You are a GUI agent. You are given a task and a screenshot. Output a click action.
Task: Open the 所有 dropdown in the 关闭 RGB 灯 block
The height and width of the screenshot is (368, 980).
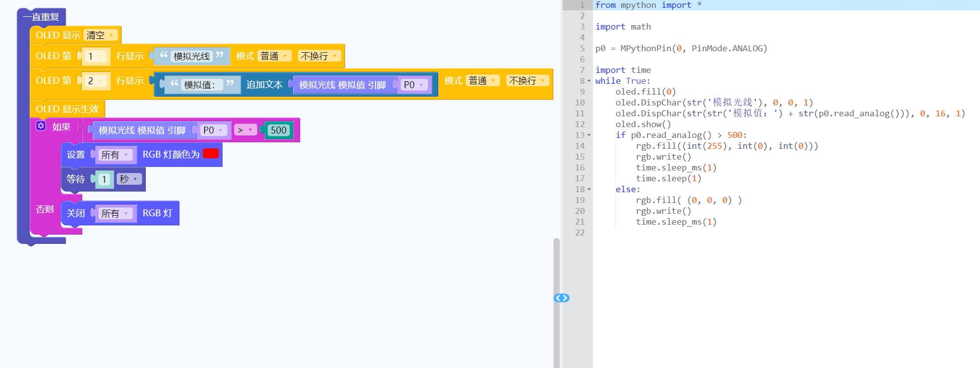tap(115, 213)
